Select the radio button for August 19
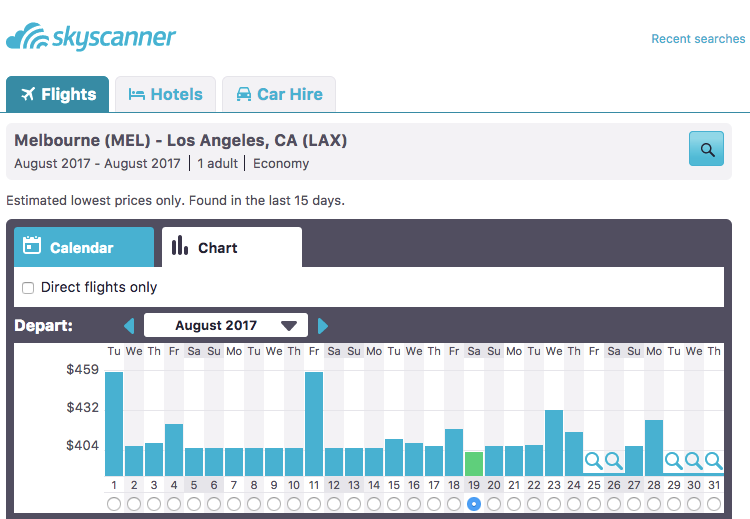This screenshot has height=519, width=750. (x=474, y=504)
